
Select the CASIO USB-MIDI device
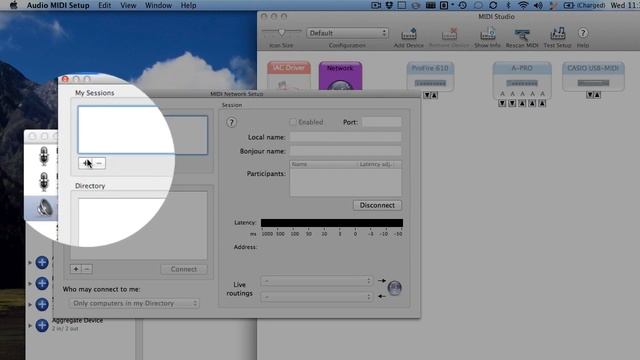pyautogui.click(x=593, y=76)
